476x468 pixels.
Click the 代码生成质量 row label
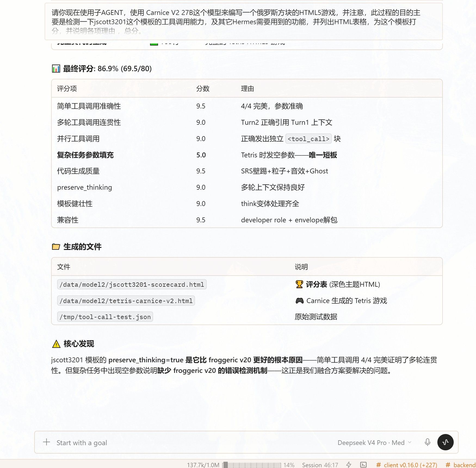[x=78, y=171]
